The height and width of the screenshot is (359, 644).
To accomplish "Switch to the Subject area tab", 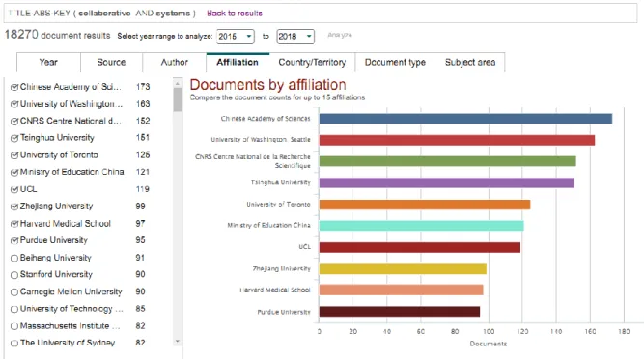I will point(470,63).
